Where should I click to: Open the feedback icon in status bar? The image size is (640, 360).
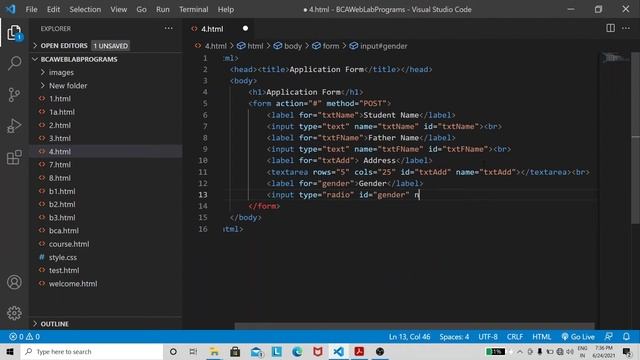609,337
